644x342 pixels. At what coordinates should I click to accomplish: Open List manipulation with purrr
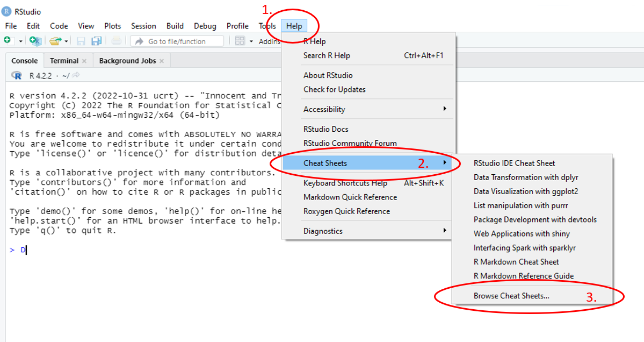(532, 205)
